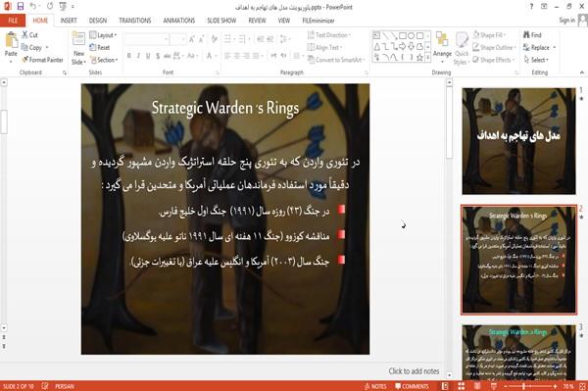Switch to Slide Sorter view icon
This screenshot has height=391, width=588.
click(x=461, y=386)
